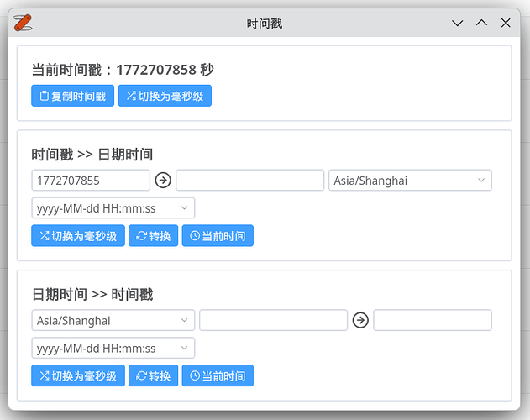Click 当前时间 button in 日期时间 >> 时间戳 section
Viewport: 530px width, 420px height.
point(218,375)
